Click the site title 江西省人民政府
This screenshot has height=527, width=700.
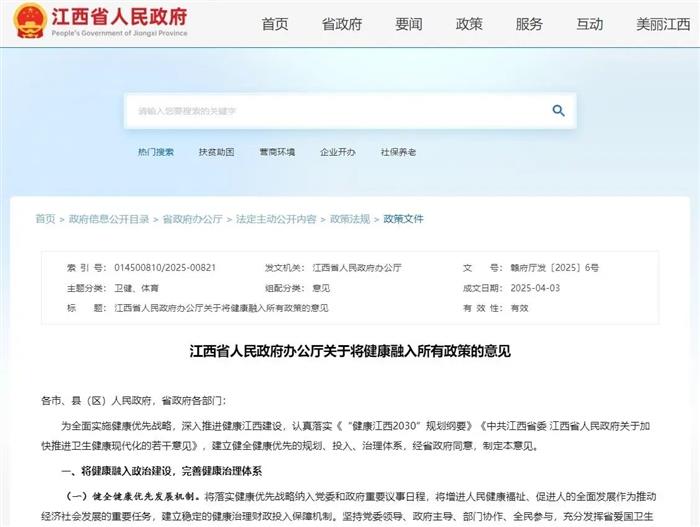pyautogui.click(x=119, y=17)
